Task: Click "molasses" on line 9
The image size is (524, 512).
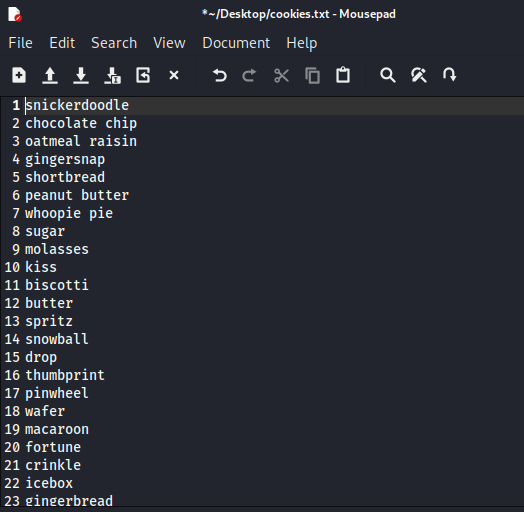Action: [57, 249]
